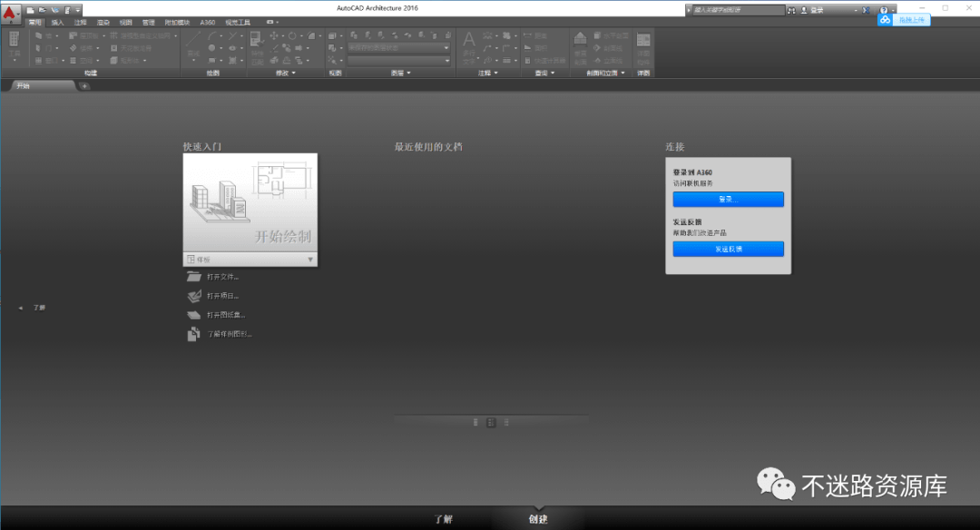Click the keyword search input field
The image size is (980, 530).
tap(738, 10)
